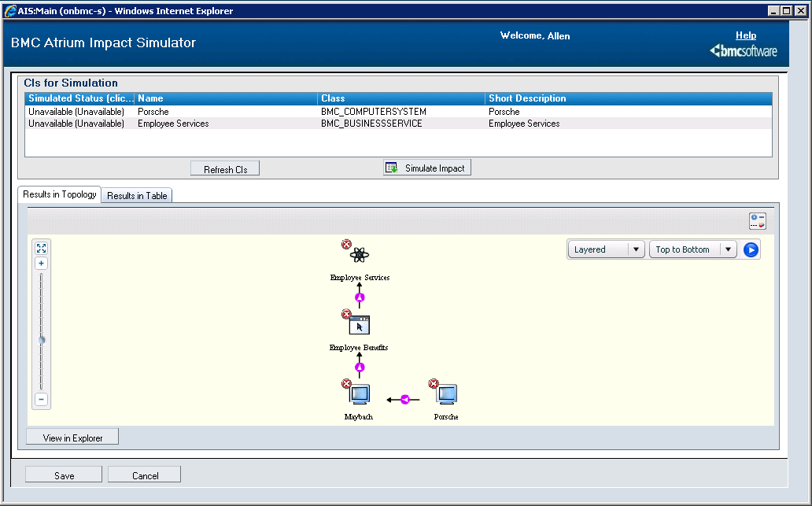Click the magenta relationship marker below Employee Services
The height and width of the screenshot is (506, 812).
click(360, 297)
